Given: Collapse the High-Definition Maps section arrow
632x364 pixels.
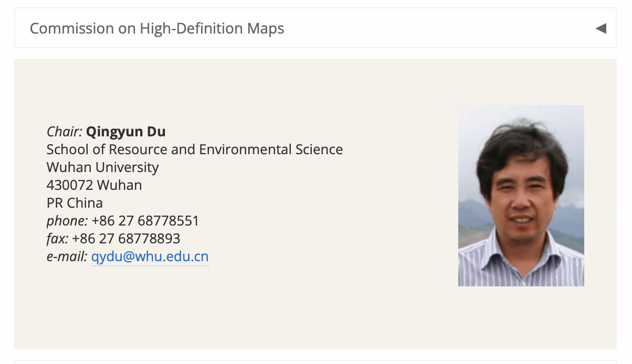Looking at the screenshot, I should point(601,28).
